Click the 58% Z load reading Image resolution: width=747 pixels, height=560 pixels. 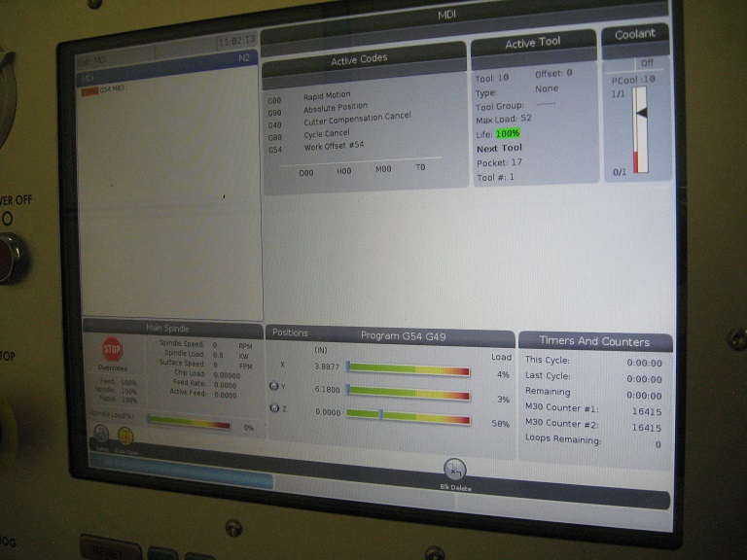point(500,423)
